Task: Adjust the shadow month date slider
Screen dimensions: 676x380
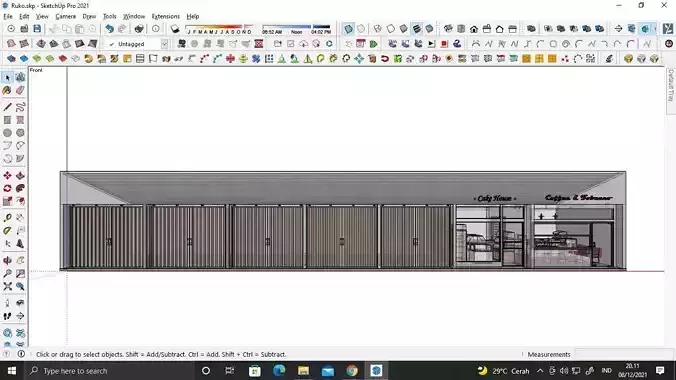Action: 219,29
